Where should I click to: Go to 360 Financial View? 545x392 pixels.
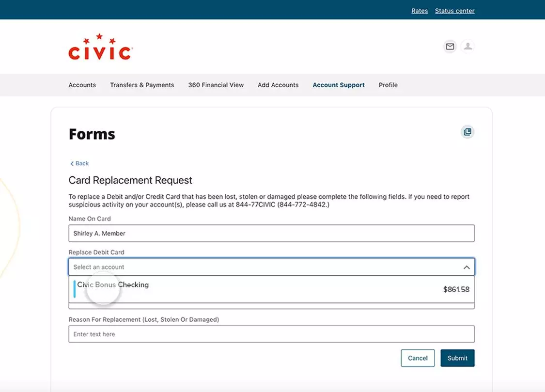click(x=216, y=85)
